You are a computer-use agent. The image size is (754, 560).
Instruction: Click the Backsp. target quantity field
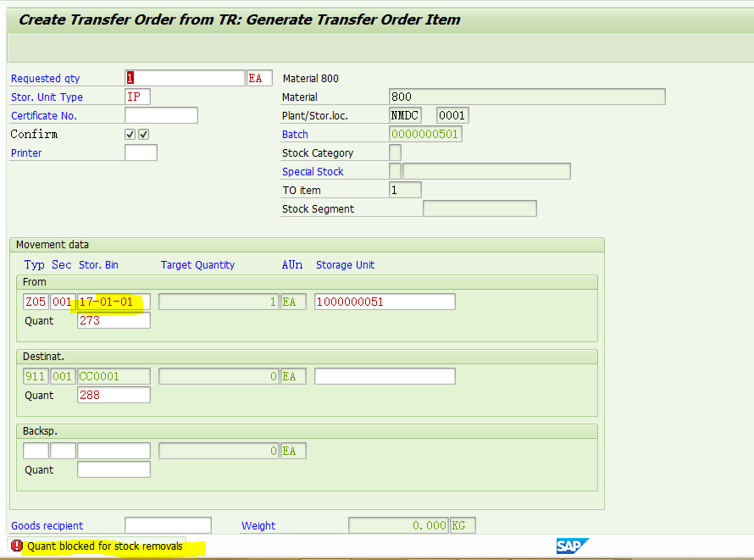tap(219, 451)
